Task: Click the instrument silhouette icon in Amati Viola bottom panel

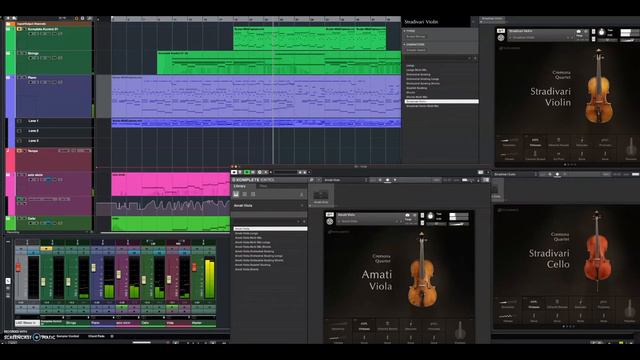Action: coord(460,330)
